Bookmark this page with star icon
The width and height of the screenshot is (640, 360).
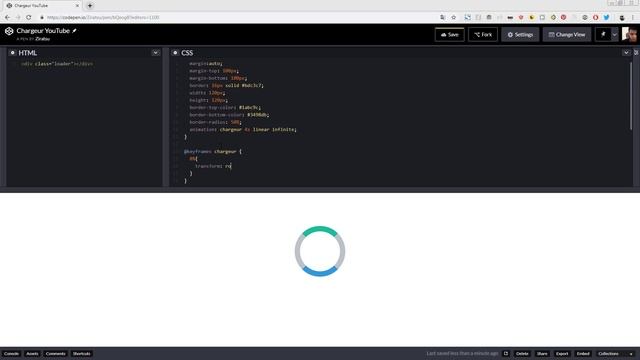(453, 18)
